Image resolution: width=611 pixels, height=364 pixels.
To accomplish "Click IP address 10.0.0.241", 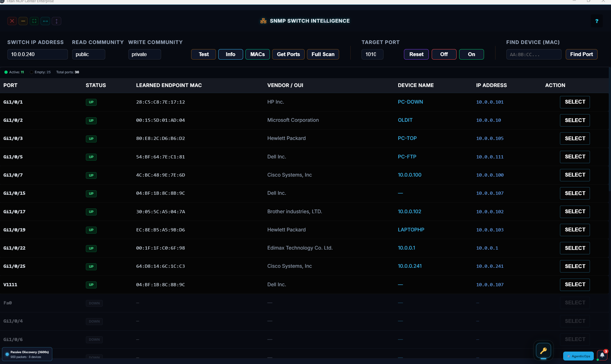I will pyautogui.click(x=490, y=266).
